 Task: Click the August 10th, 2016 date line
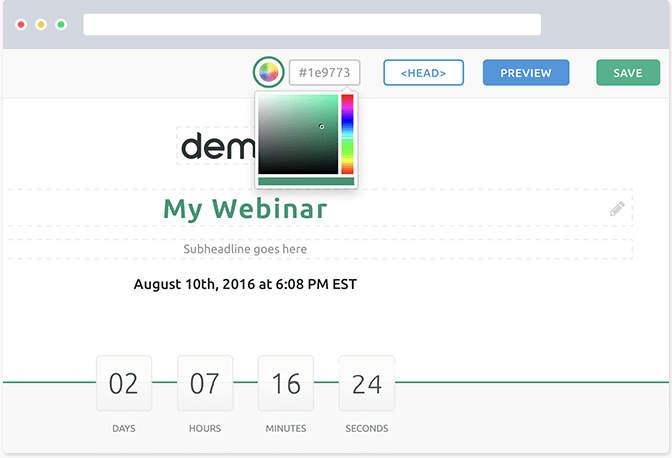pos(245,284)
